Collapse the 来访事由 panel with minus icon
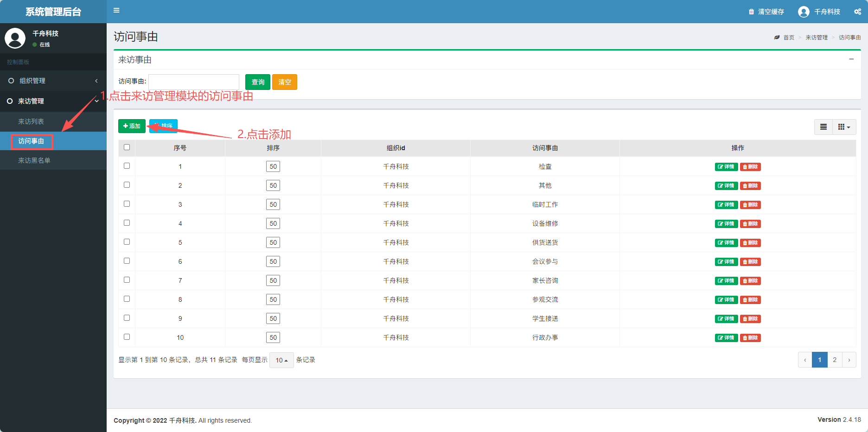 pyautogui.click(x=851, y=59)
